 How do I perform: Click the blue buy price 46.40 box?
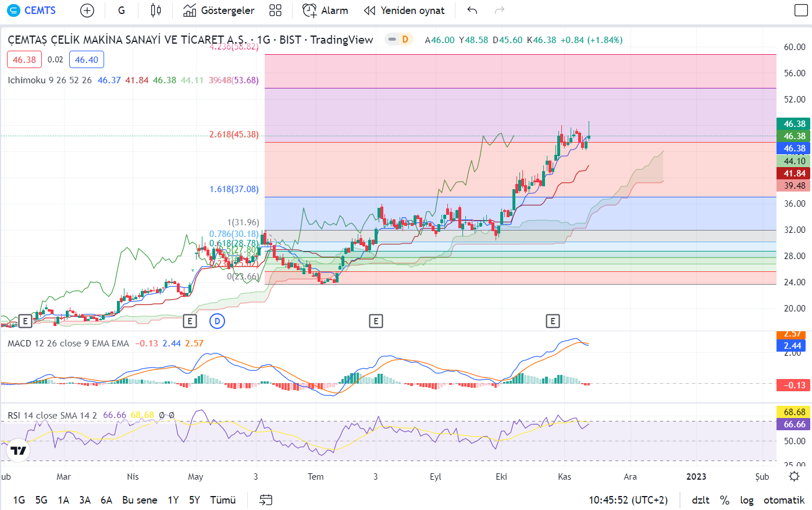click(x=87, y=59)
